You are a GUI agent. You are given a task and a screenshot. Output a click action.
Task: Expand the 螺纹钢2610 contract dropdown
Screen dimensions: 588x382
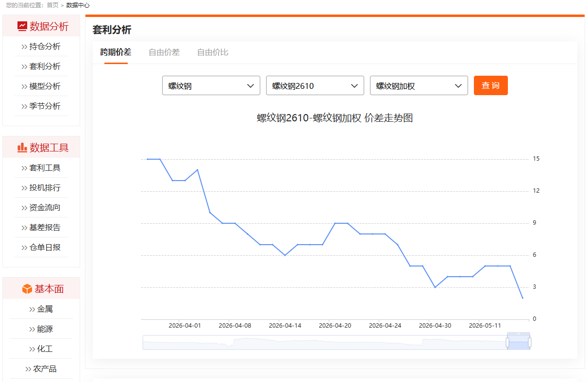point(315,86)
